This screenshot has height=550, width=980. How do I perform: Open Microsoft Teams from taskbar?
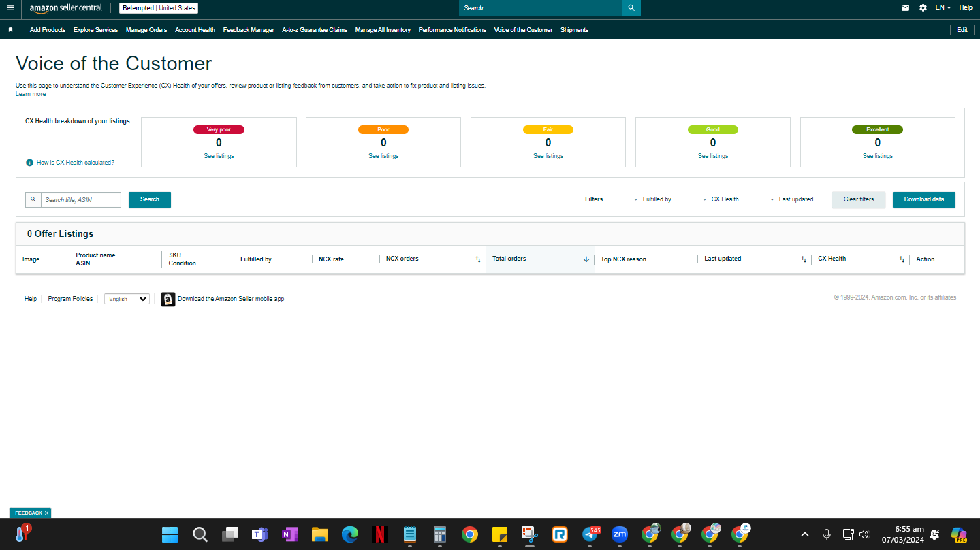[259, 534]
